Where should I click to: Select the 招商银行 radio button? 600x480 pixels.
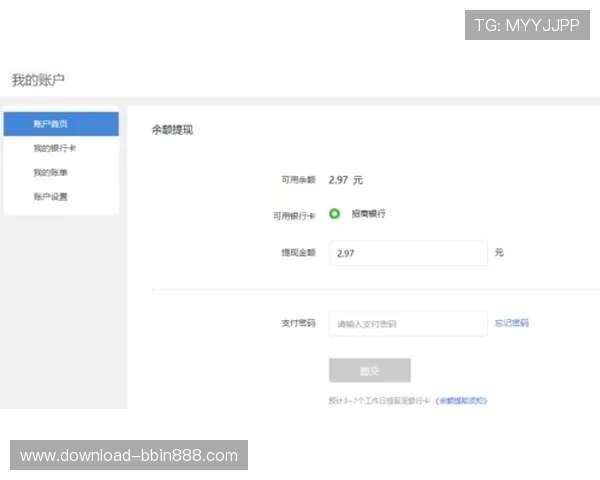click(x=334, y=214)
